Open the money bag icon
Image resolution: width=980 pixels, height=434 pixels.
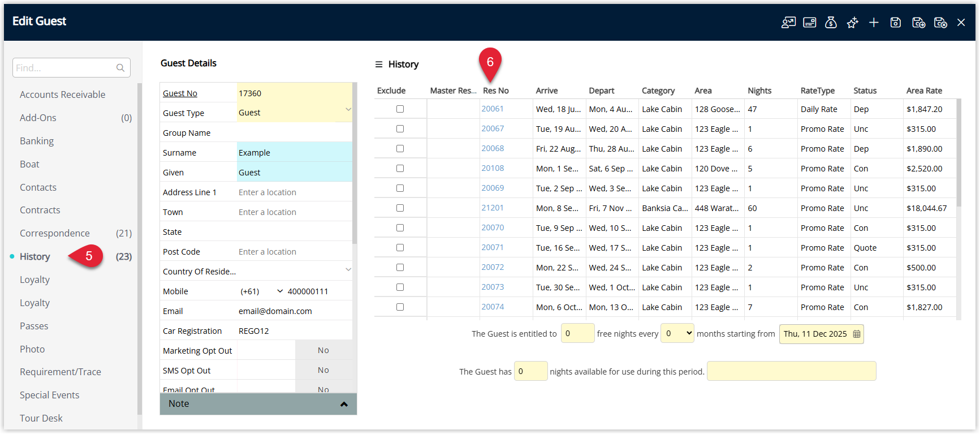pyautogui.click(x=831, y=23)
